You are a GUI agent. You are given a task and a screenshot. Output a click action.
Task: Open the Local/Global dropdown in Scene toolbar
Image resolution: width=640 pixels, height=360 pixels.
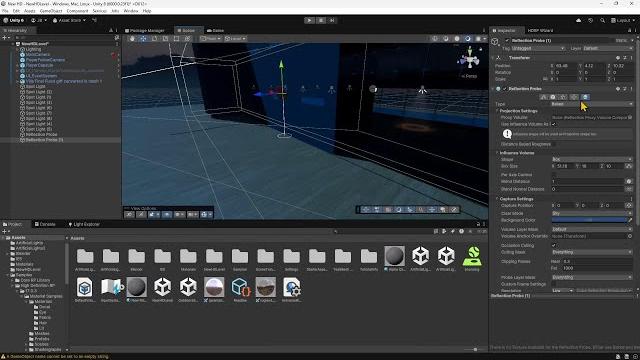[x=235, y=39]
